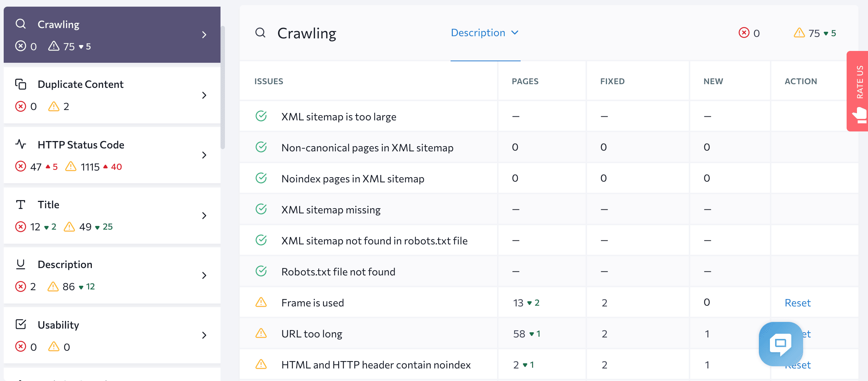Expand the Description category chevron
This screenshot has width=868, height=381.
tap(204, 275)
